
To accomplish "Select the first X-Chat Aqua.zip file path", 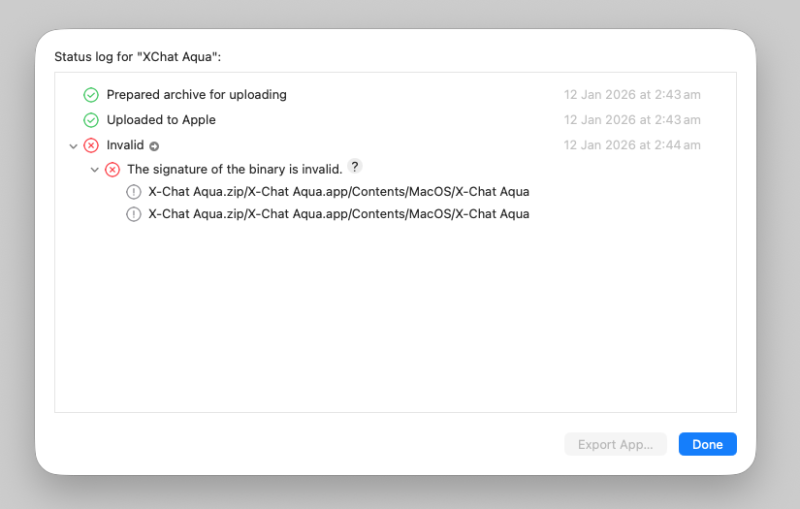I will [338, 191].
